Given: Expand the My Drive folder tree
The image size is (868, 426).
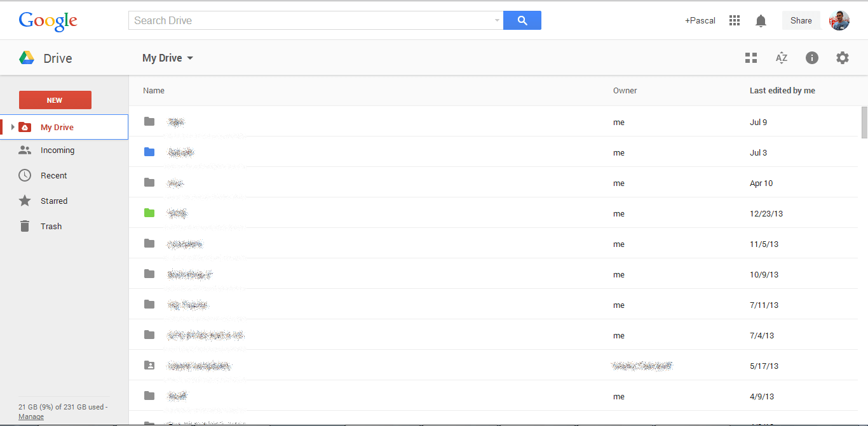Looking at the screenshot, I should [x=13, y=127].
